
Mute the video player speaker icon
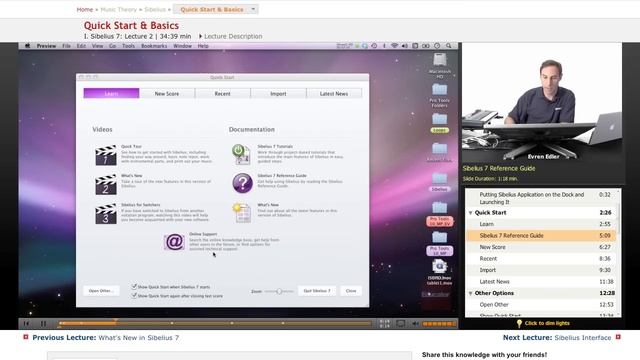(x=415, y=324)
